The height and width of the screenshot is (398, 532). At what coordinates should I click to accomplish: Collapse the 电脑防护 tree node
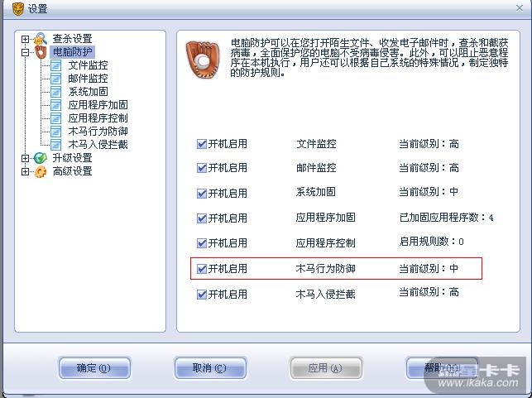25,53
